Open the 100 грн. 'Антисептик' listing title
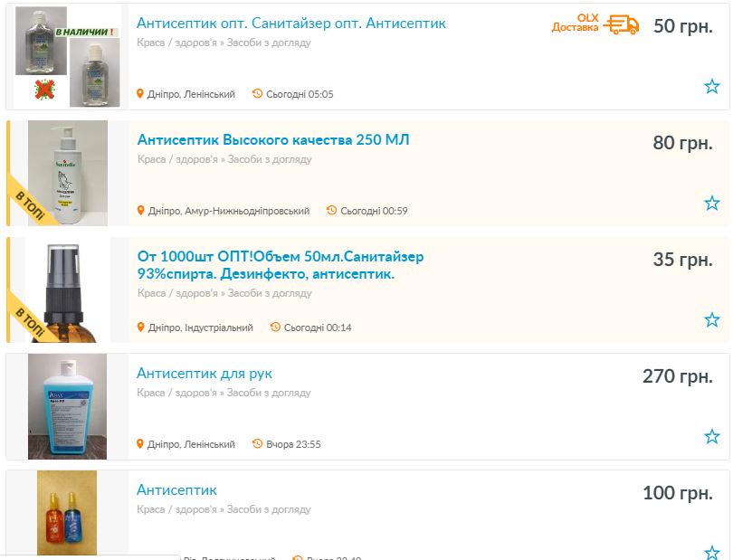The width and height of the screenshot is (733, 560). pyautogui.click(x=176, y=490)
